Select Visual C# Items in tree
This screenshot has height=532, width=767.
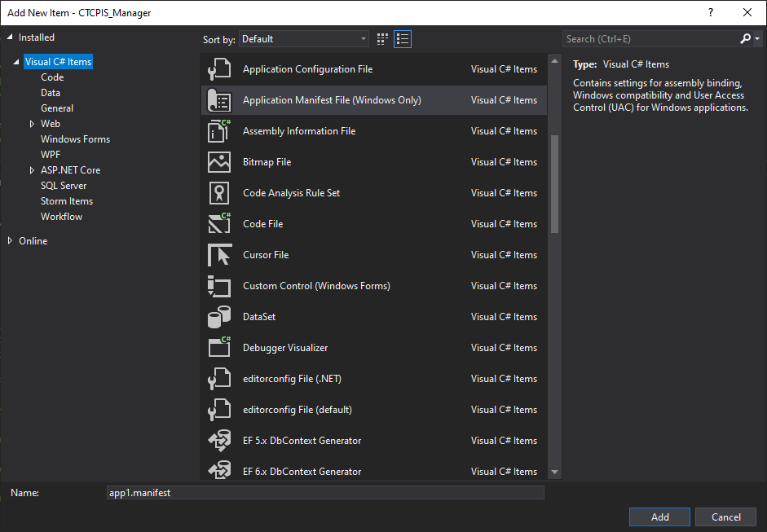click(x=58, y=62)
